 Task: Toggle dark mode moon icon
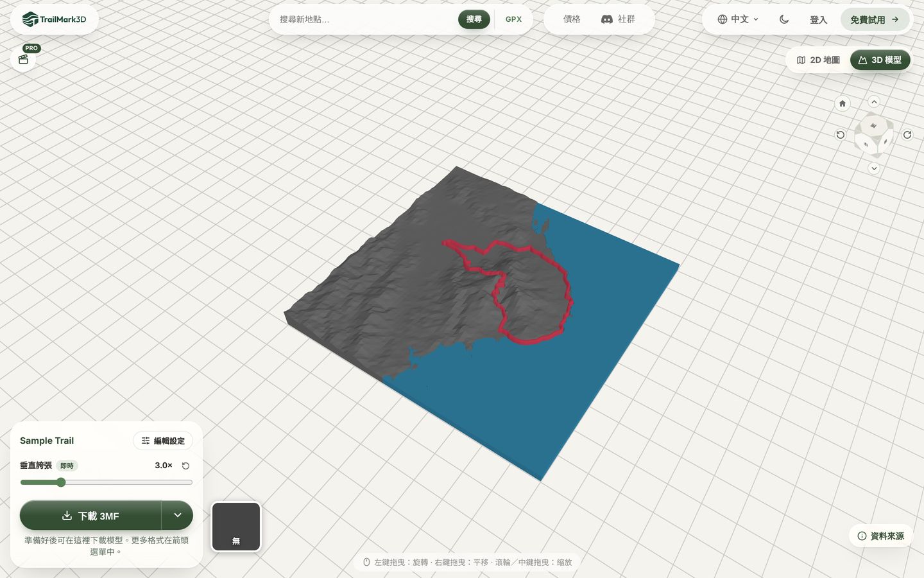click(784, 19)
